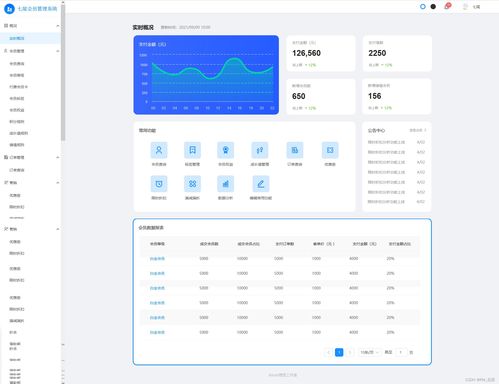This screenshot has height=384, width=499.
Task: Click the pencil edit common functions icon
Action: 261,184
